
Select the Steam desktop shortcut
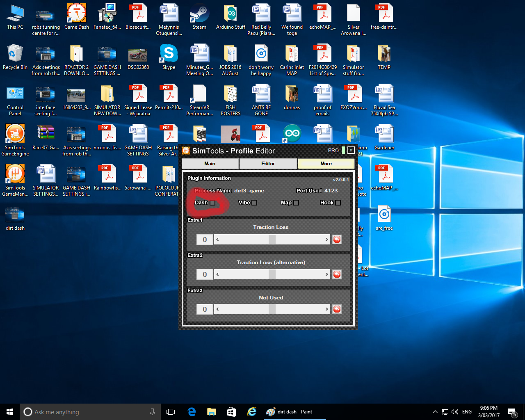pos(200,17)
